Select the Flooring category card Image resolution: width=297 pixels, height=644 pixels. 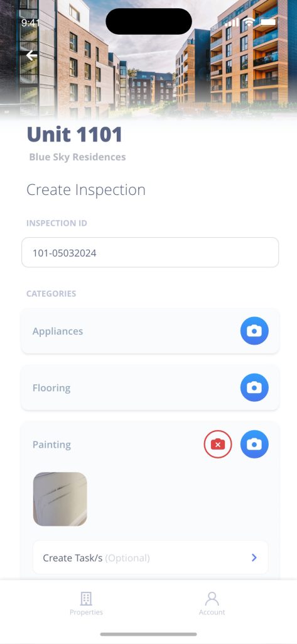(x=150, y=387)
